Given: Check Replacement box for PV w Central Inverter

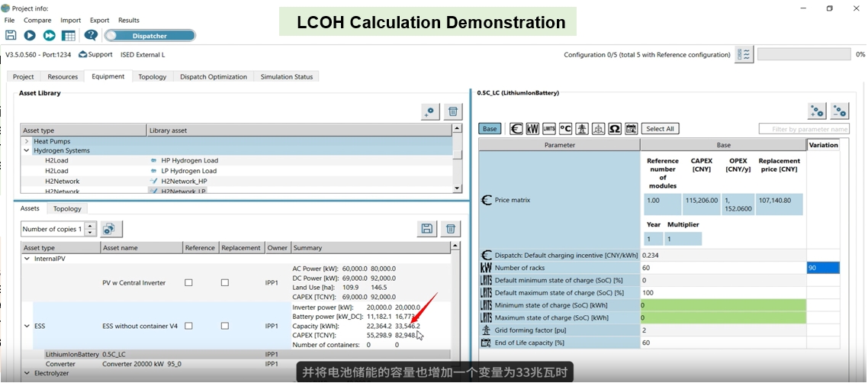Looking at the screenshot, I should pyautogui.click(x=225, y=282).
